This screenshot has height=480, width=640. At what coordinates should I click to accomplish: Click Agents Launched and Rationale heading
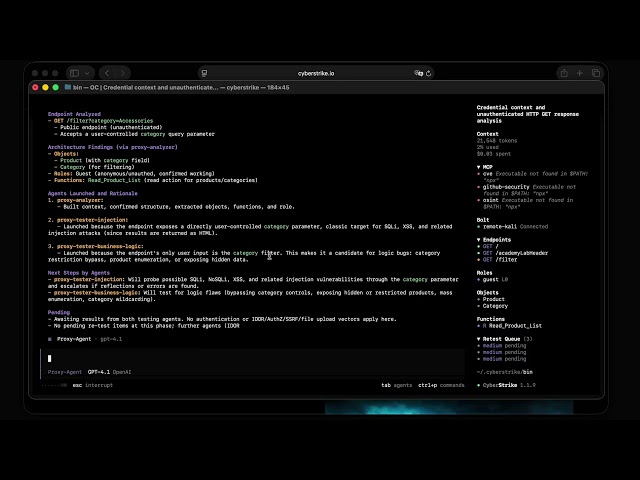pos(93,193)
